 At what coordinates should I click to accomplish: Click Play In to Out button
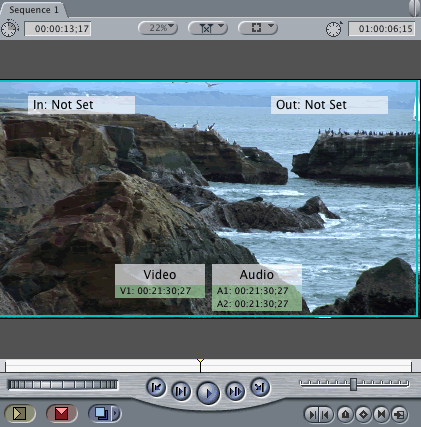(x=181, y=391)
